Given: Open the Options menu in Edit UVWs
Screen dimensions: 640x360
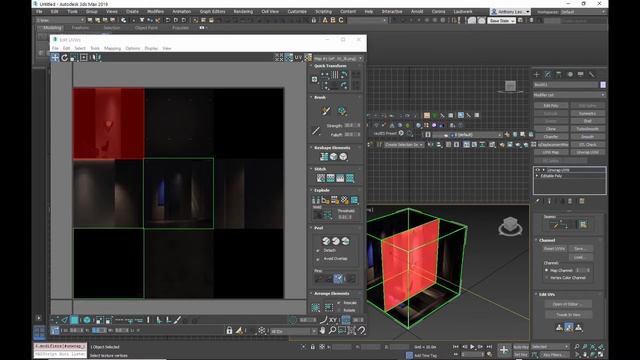Looking at the screenshot, I should pyautogui.click(x=133, y=49).
